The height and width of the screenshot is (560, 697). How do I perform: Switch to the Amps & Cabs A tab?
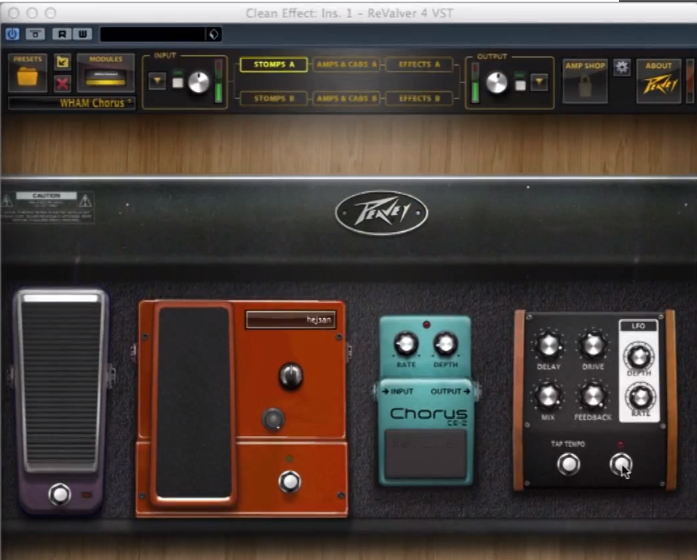tap(346, 64)
